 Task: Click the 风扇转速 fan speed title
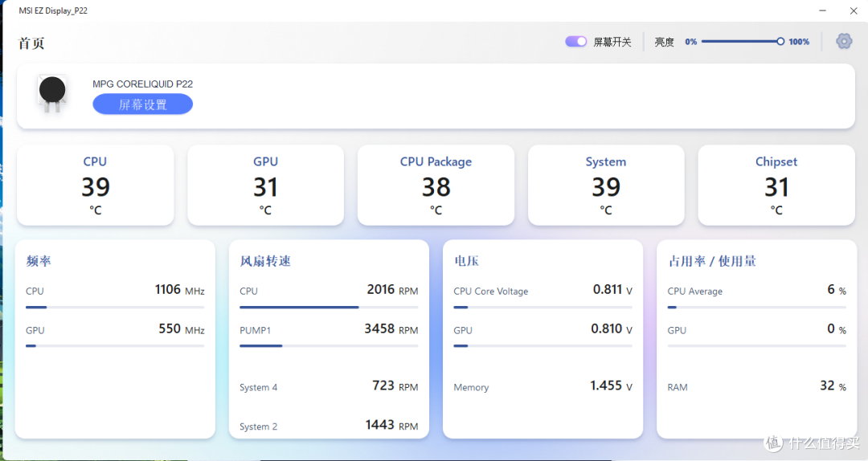coord(265,261)
